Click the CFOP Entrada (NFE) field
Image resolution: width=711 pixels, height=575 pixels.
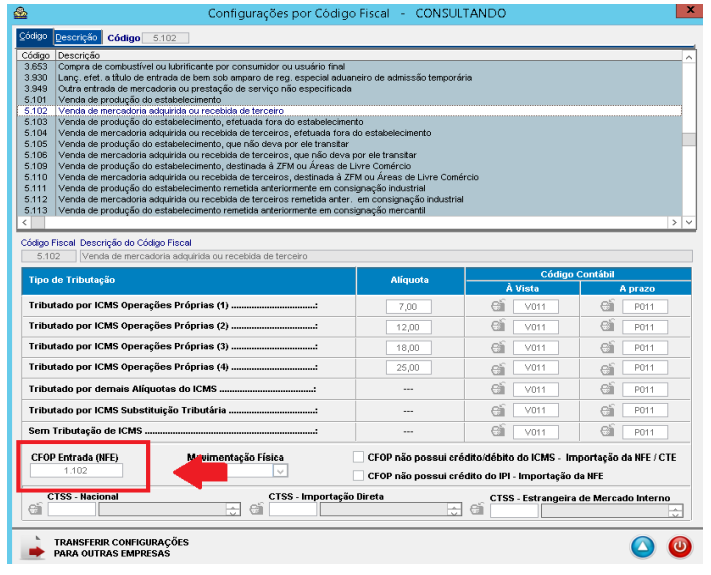(76, 471)
